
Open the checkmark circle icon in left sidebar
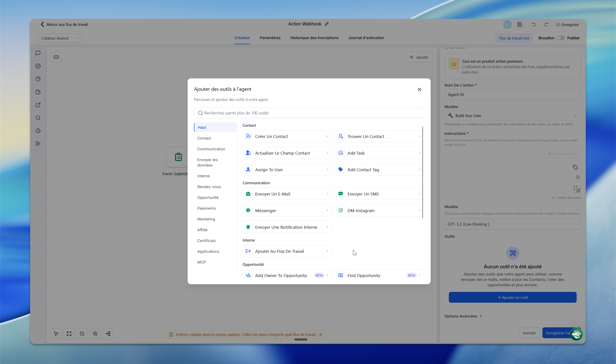(x=38, y=66)
